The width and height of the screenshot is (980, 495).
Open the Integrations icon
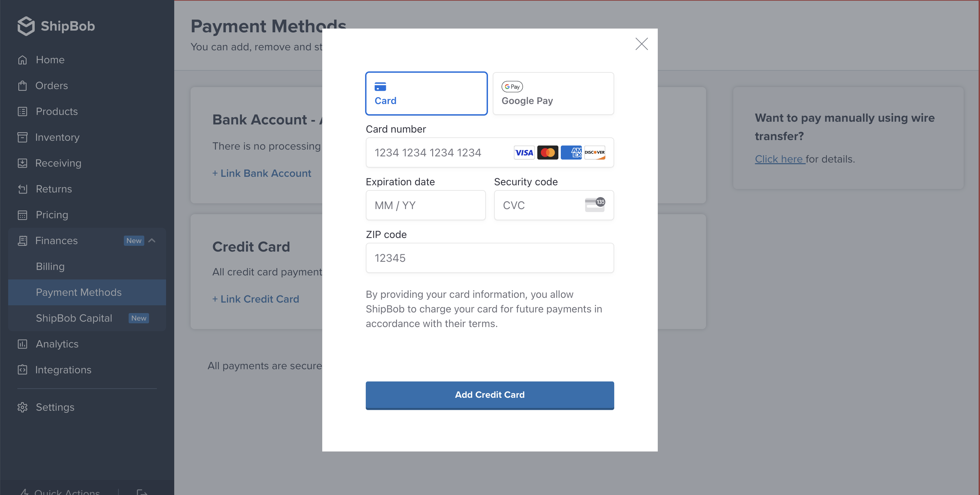22,370
